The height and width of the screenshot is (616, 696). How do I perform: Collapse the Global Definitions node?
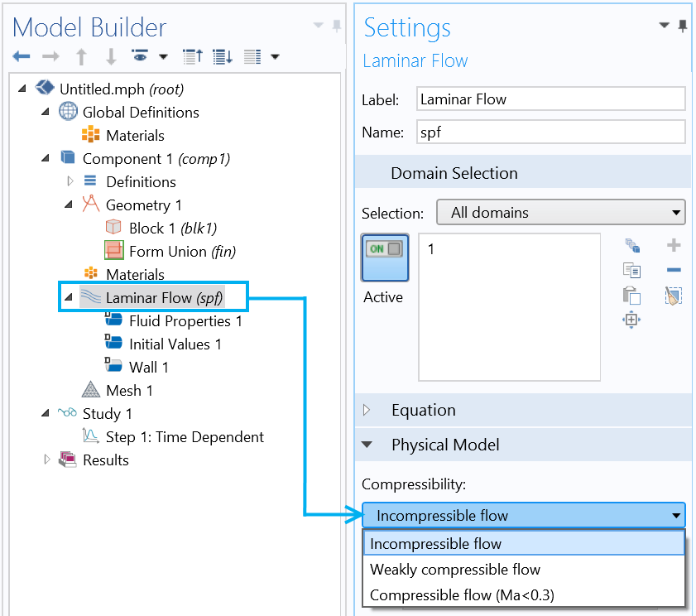coord(46,112)
